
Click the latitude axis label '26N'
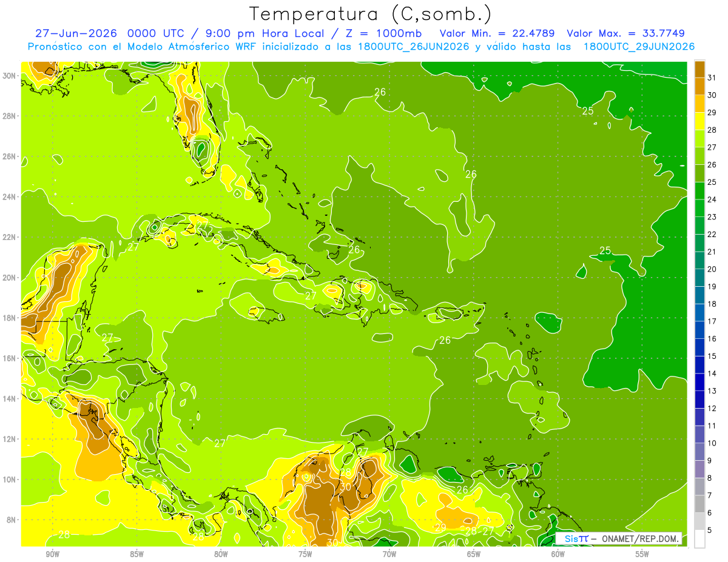(9, 156)
